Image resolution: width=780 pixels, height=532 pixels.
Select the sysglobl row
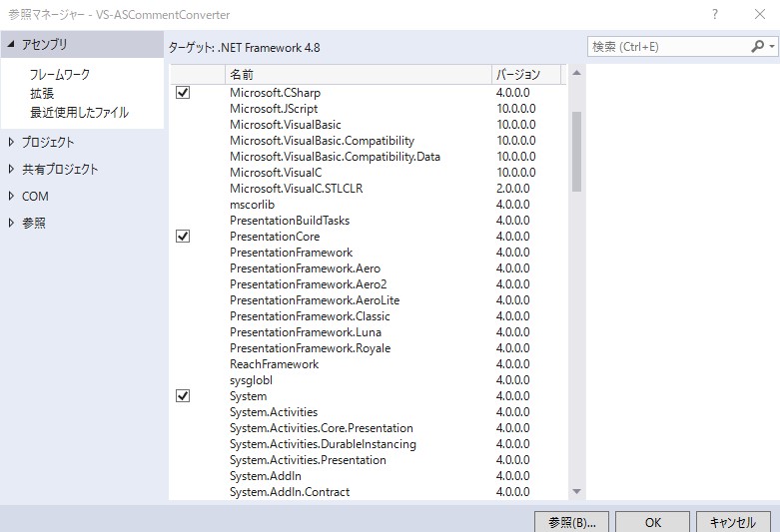[x=369, y=379]
